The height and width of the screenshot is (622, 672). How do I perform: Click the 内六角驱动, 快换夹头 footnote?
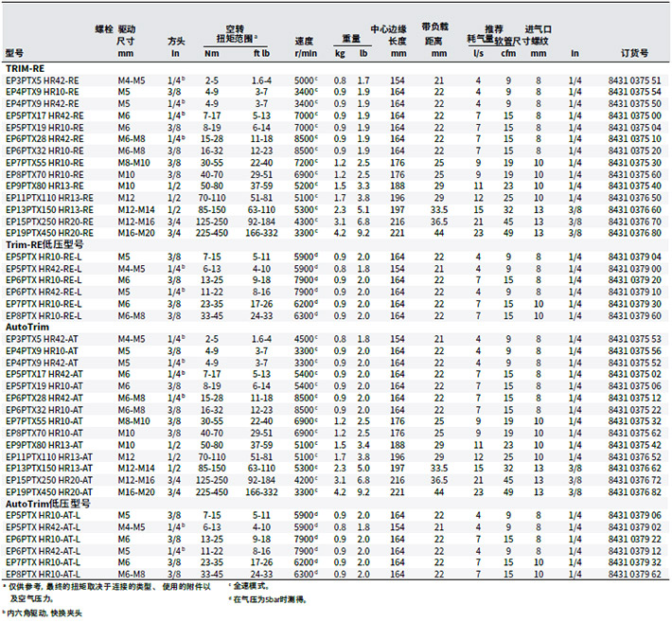pyautogui.click(x=44, y=614)
